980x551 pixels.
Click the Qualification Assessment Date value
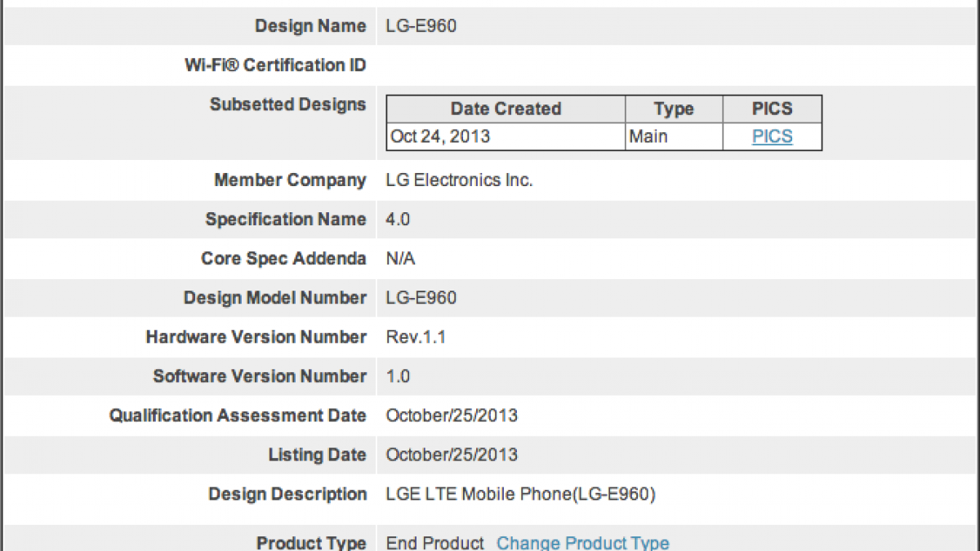[452, 415]
